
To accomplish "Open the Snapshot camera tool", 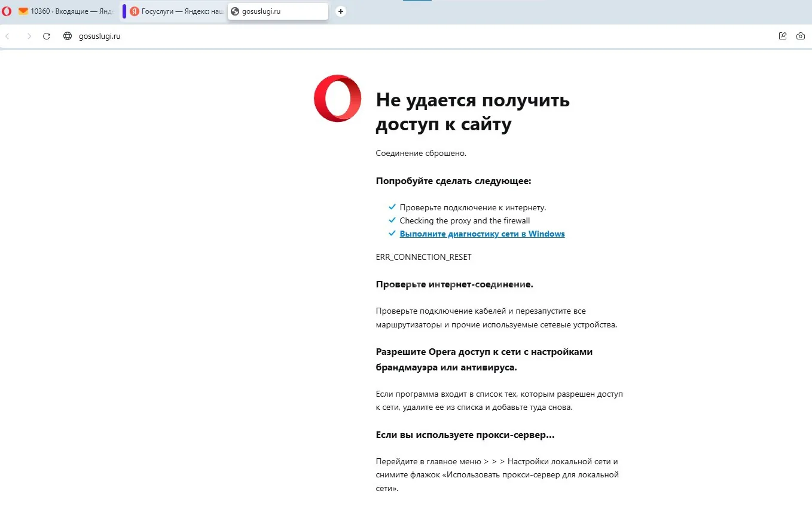I will click(x=800, y=36).
